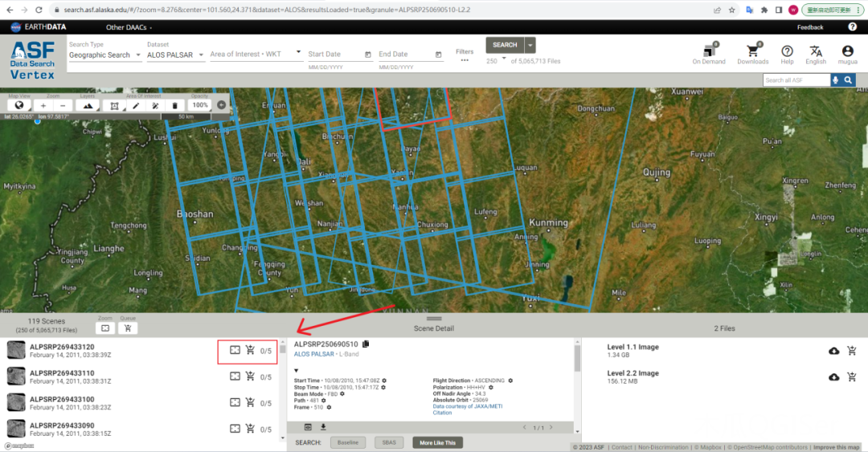This screenshot has height=452, width=868.
Task: Open the Help question mark icon
Action: click(787, 51)
